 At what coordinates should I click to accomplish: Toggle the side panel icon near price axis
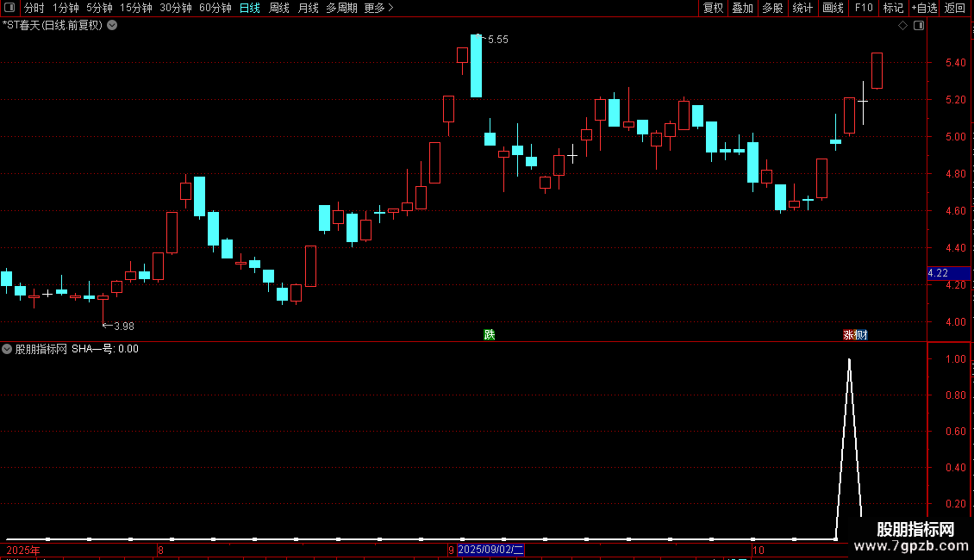point(919,26)
